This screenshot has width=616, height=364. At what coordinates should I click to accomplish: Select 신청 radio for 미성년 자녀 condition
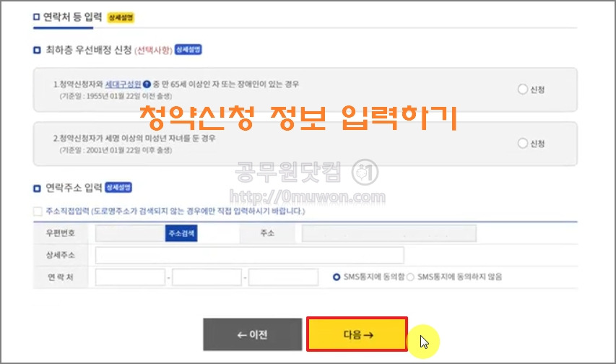pos(523,143)
